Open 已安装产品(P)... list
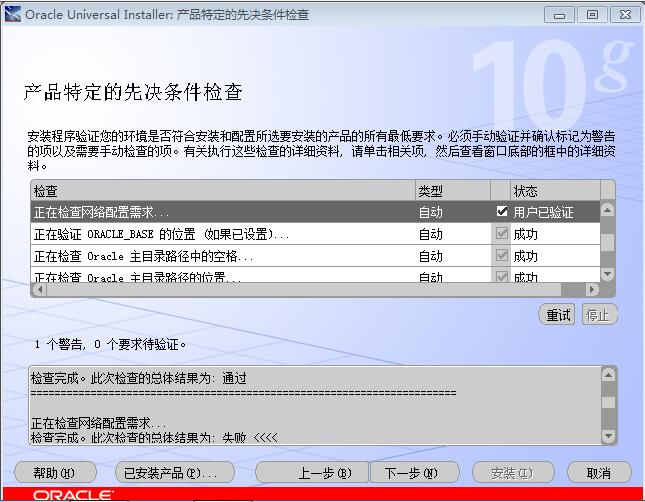Screen dimensions: 645x502 175,473
